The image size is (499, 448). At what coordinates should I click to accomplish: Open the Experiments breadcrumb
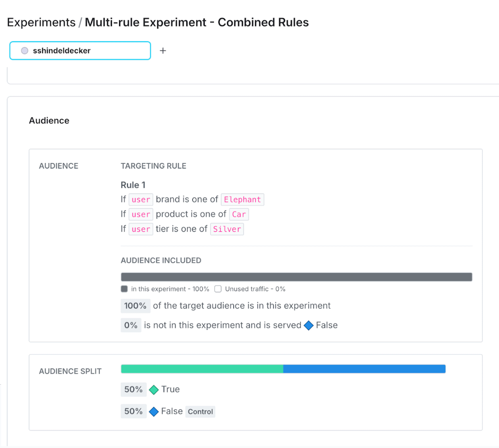pyautogui.click(x=41, y=22)
